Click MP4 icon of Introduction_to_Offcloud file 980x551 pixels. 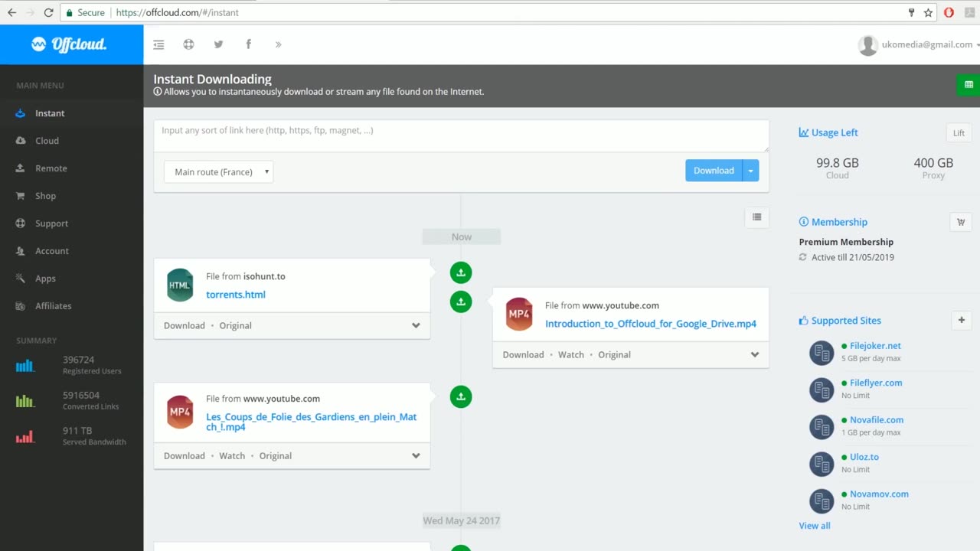pos(519,314)
